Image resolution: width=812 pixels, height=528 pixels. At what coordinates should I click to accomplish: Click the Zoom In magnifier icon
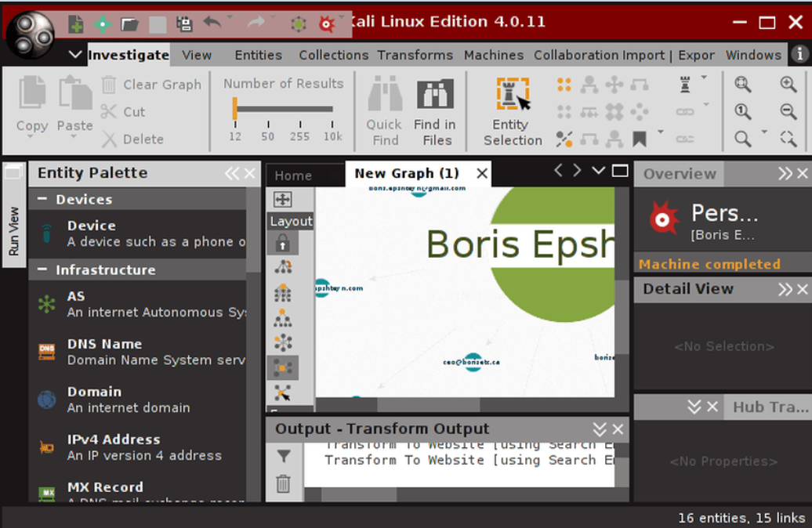[788, 84]
